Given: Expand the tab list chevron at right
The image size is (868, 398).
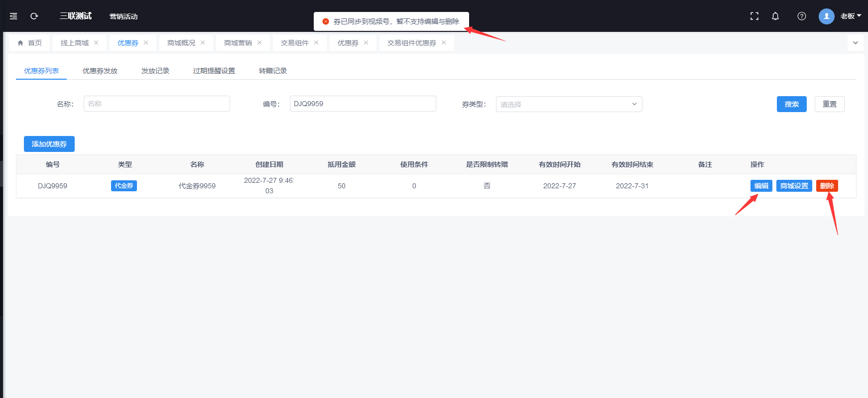Looking at the screenshot, I should 856,43.
